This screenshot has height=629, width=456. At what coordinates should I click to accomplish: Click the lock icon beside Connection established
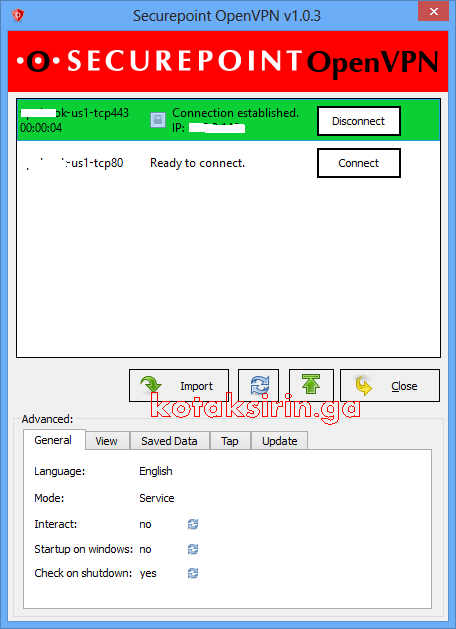pyautogui.click(x=158, y=120)
